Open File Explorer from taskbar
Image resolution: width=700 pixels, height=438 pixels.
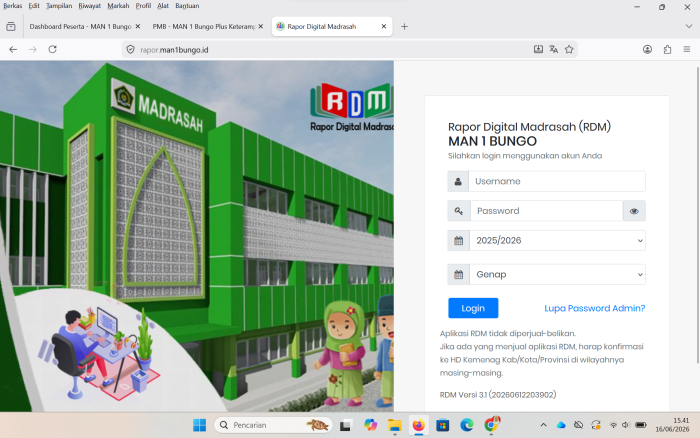click(x=395, y=425)
